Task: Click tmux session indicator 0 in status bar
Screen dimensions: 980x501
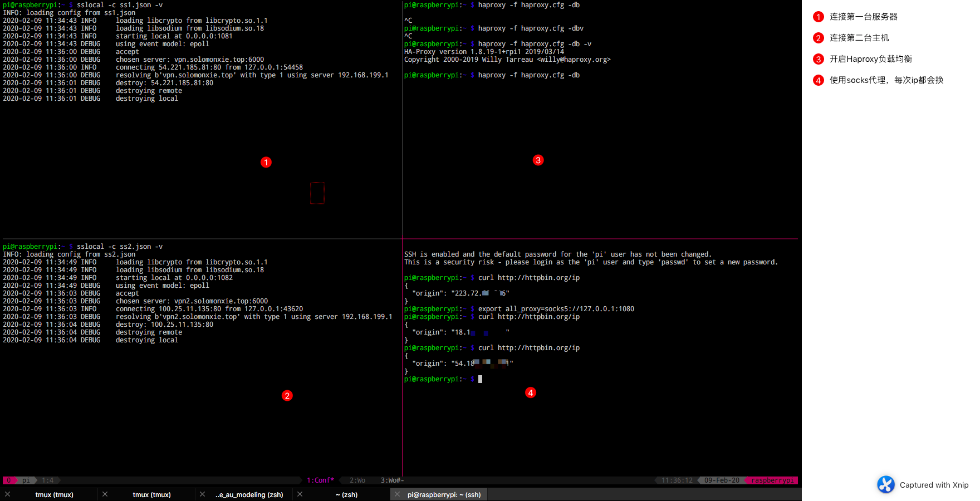Action: [9, 480]
